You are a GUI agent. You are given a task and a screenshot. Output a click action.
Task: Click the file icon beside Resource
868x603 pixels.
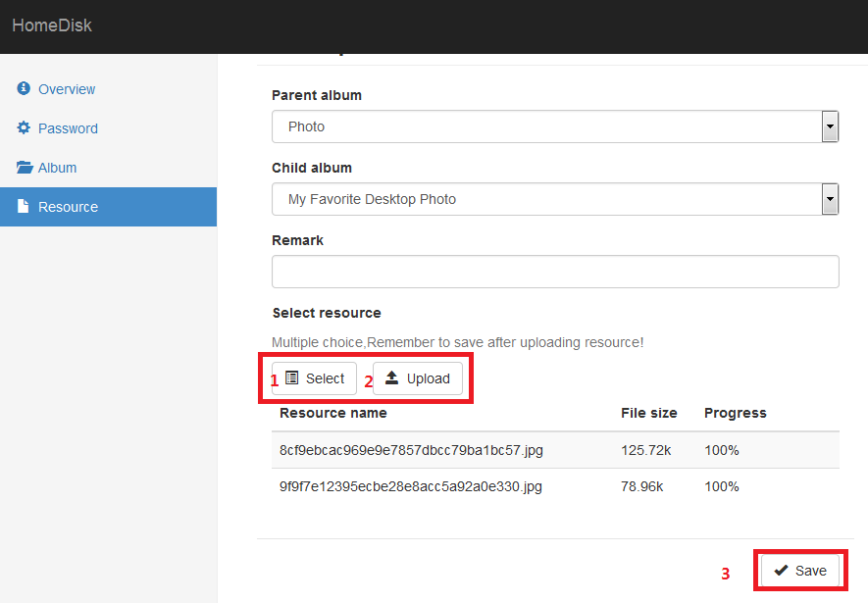click(x=23, y=206)
